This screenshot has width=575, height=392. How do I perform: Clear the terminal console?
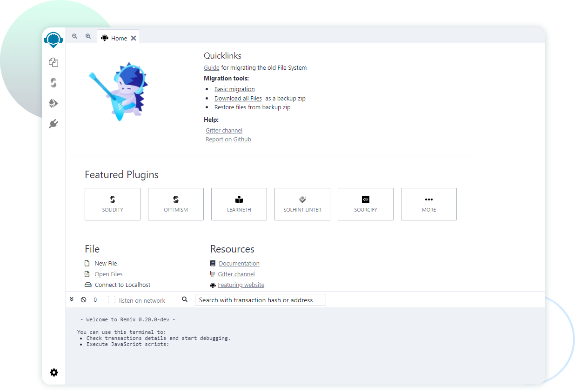[83, 299]
